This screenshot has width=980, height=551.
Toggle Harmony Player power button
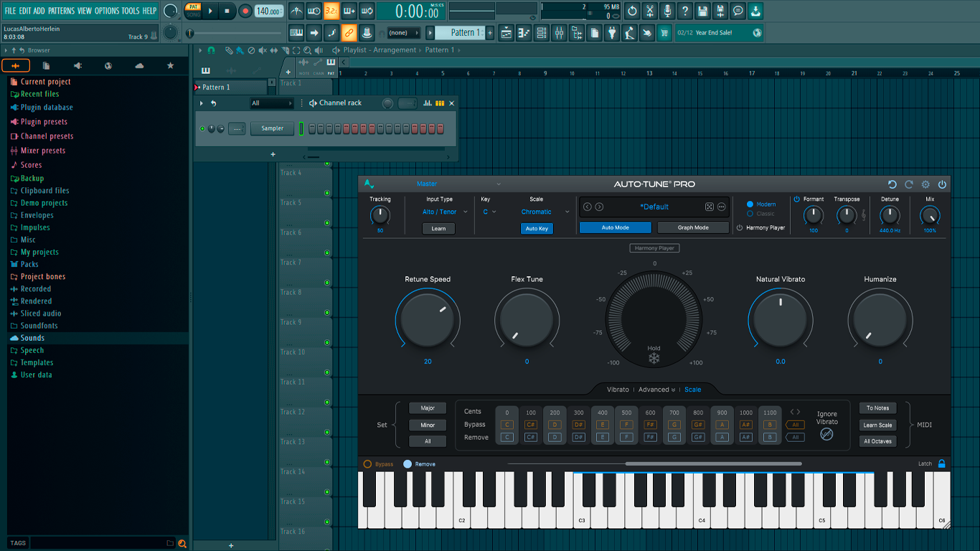pyautogui.click(x=740, y=228)
